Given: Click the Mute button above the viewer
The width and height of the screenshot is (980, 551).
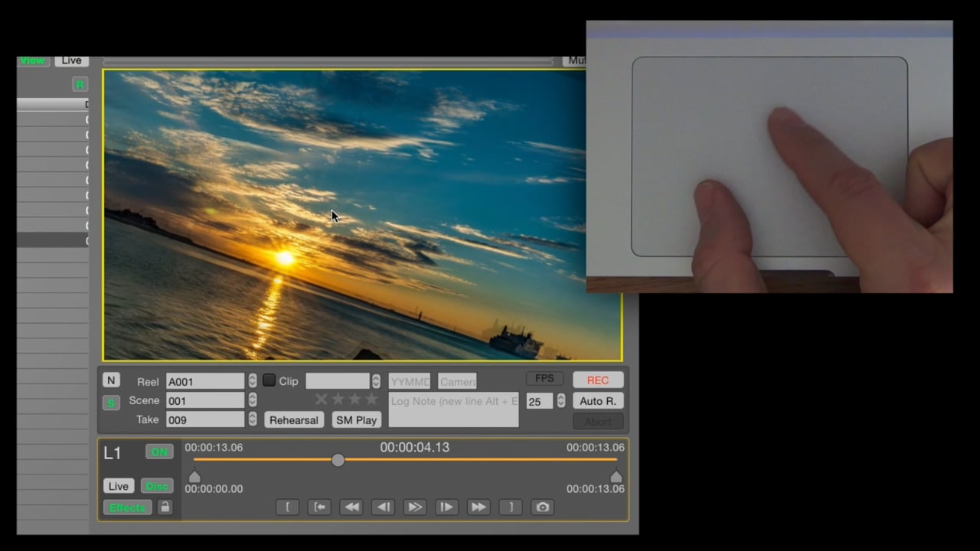Looking at the screenshot, I should click(575, 60).
